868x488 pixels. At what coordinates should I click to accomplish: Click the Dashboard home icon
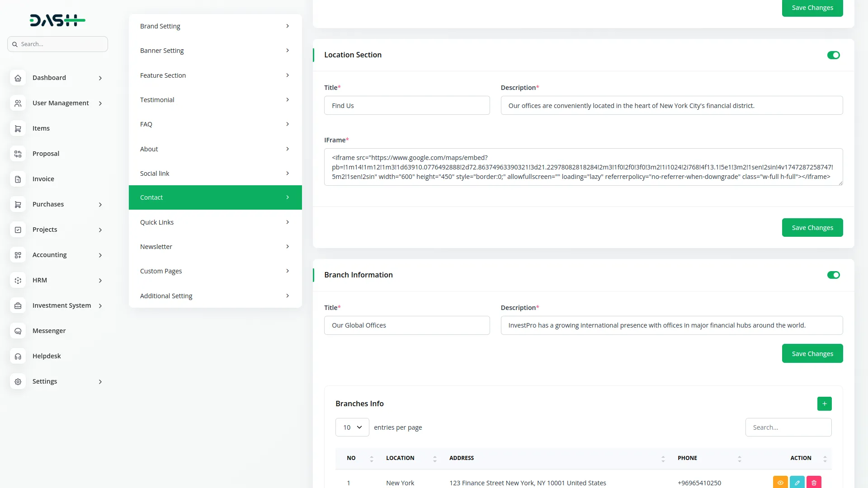(x=18, y=78)
